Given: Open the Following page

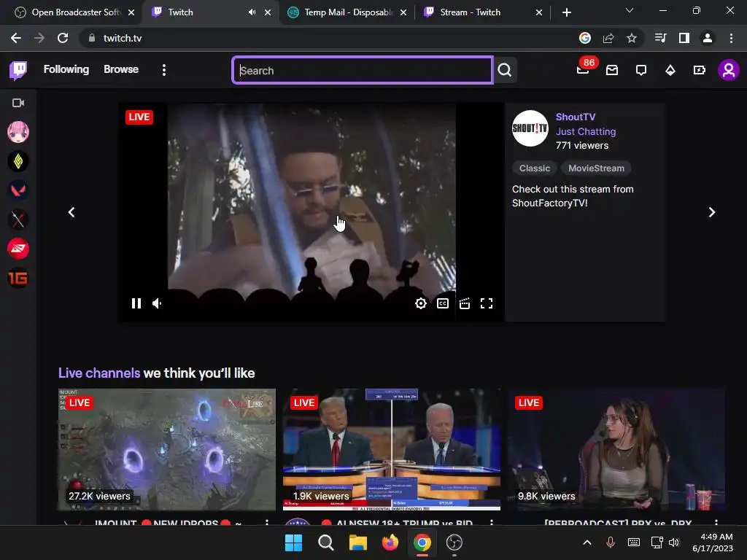Looking at the screenshot, I should click(66, 69).
